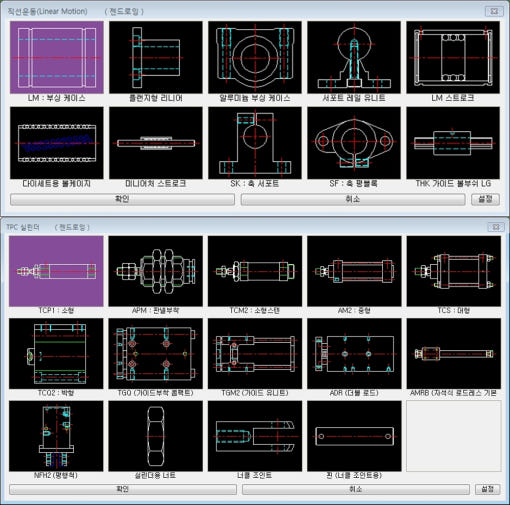Select the knuckle joint drawing
Image resolution: width=510 pixels, height=505 pixels.
tap(255, 436)
